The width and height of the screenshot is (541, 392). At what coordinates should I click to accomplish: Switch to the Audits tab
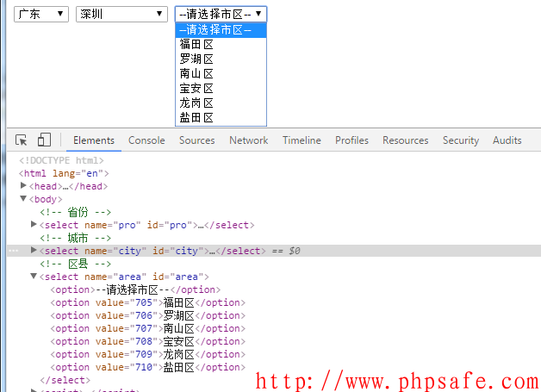pos(507,140)
